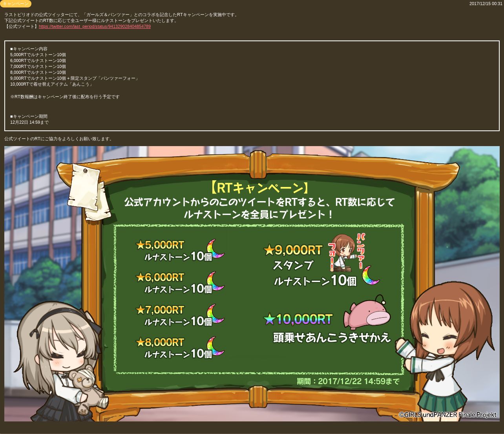
Task: Click the rainbow moon icon beside 5,000RT
Action: pyautogui.click(x=215, y=249)
